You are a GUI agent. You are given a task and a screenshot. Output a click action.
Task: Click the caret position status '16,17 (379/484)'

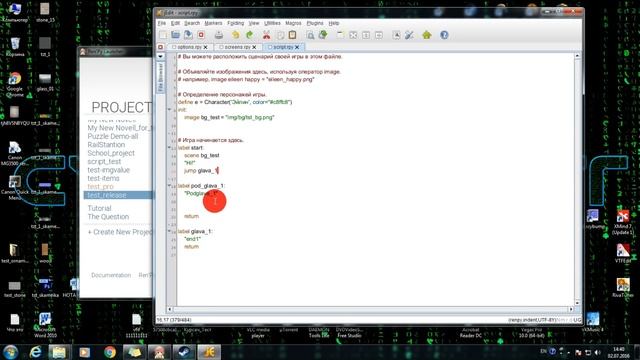(x=174, y=320)
